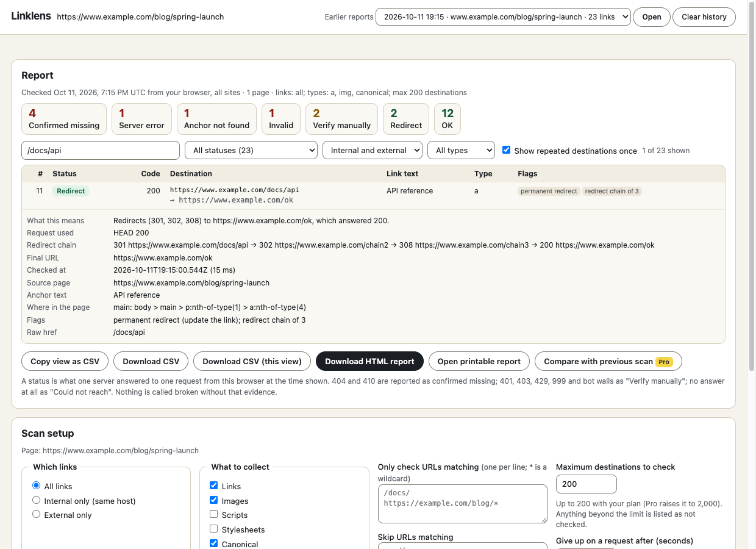Screen dimensions: 756x549
Task: Enable the Scripts checkbox
Action: pos(214,515)
